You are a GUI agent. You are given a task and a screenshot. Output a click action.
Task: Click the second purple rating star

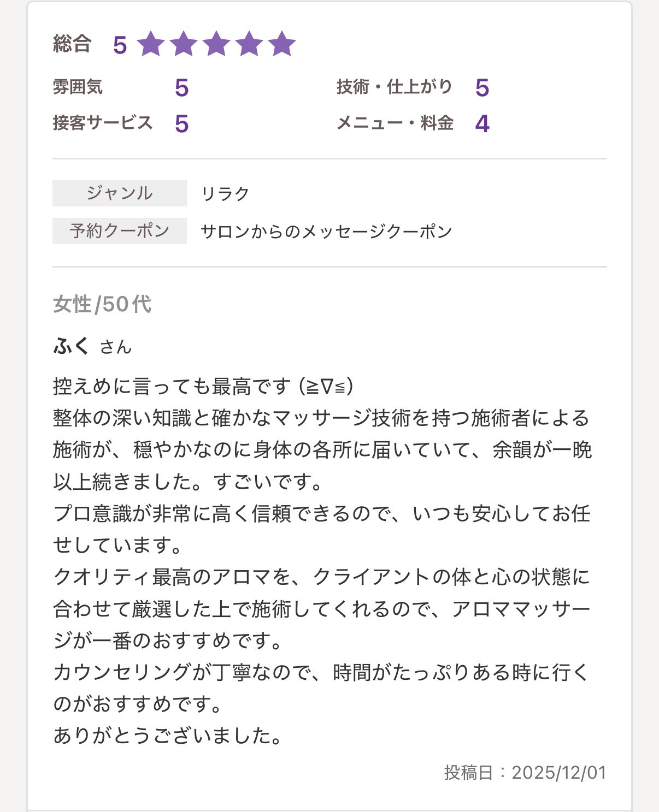click(x=184, y=44)
